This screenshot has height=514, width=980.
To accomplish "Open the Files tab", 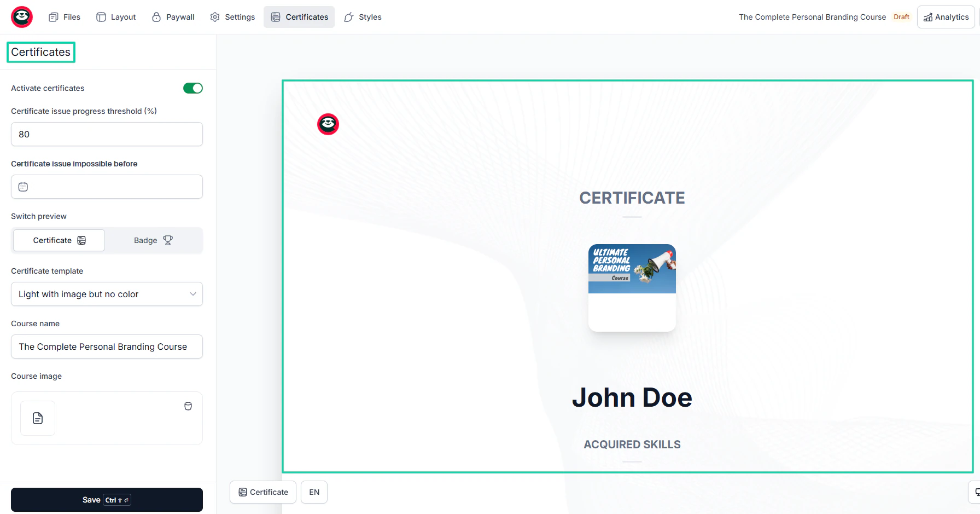I will click(65, 17).
